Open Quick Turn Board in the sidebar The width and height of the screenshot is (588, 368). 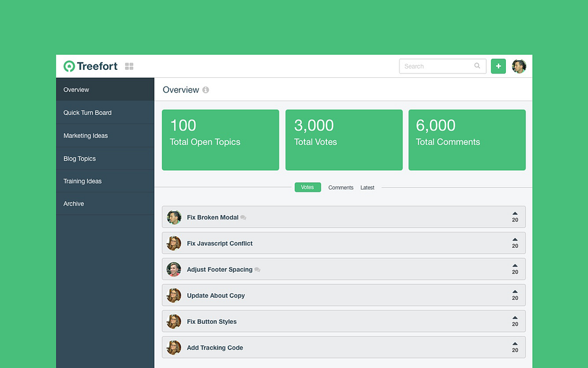point(105,113)
